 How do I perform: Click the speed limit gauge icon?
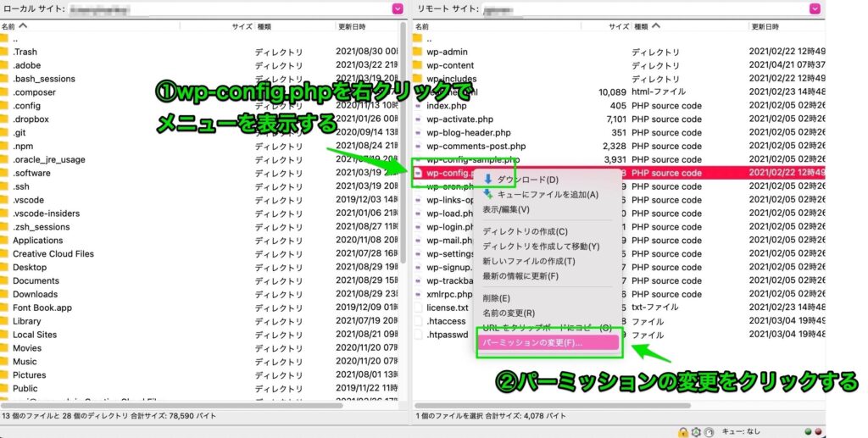coord(709,432)
